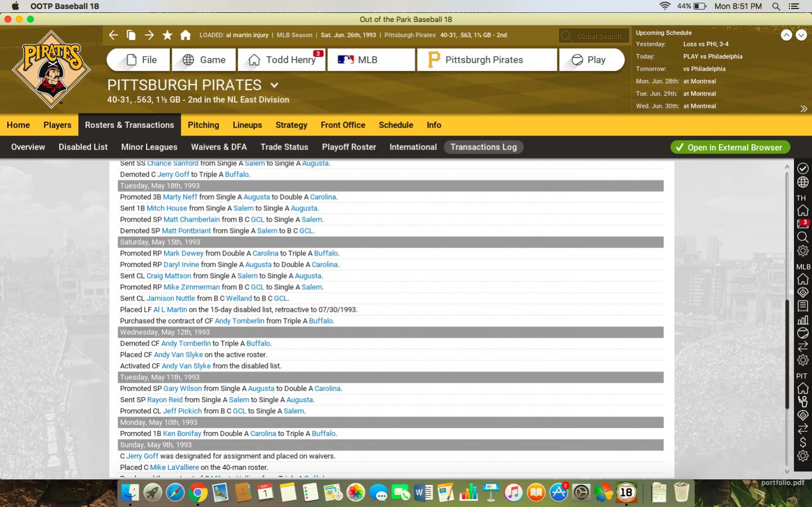Open the sidebar mail icon with badge 3
Viewport: 812px width, 507px height.
pyautogui.click(x=802, y=224)
